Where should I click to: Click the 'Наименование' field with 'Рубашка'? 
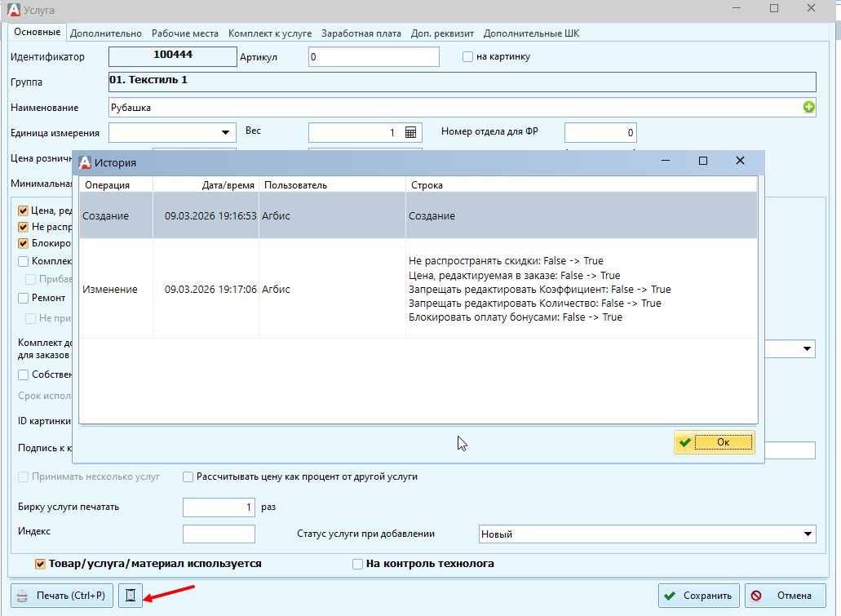pos(463,108)
